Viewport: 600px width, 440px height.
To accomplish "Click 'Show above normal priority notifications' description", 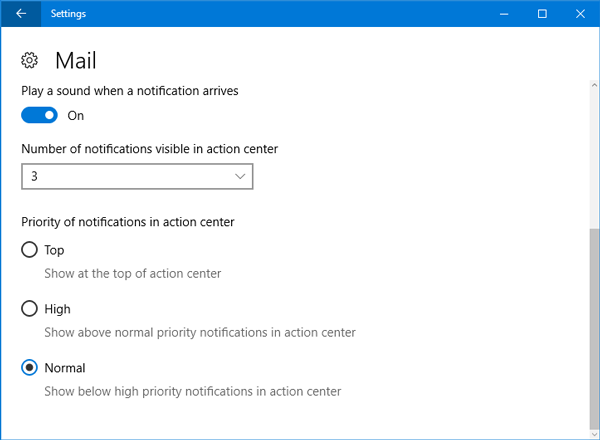I will (200, 332).
